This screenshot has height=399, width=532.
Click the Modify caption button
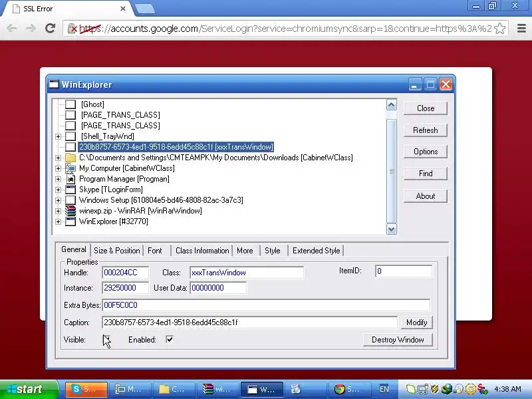(417, 323)
